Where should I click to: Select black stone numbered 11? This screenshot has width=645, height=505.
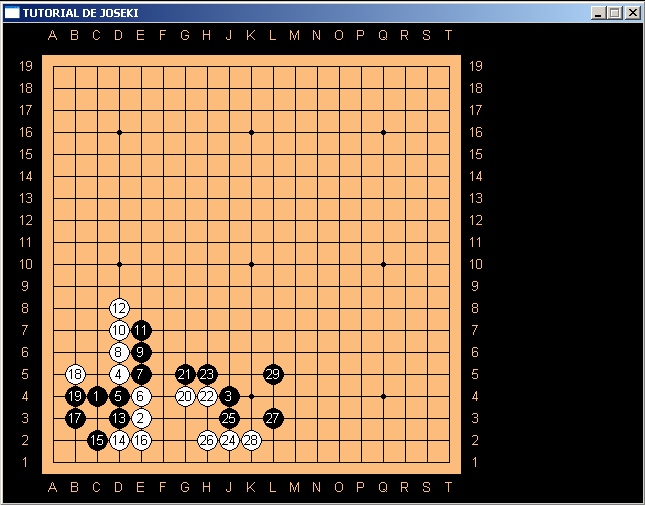tap(141, 330)
